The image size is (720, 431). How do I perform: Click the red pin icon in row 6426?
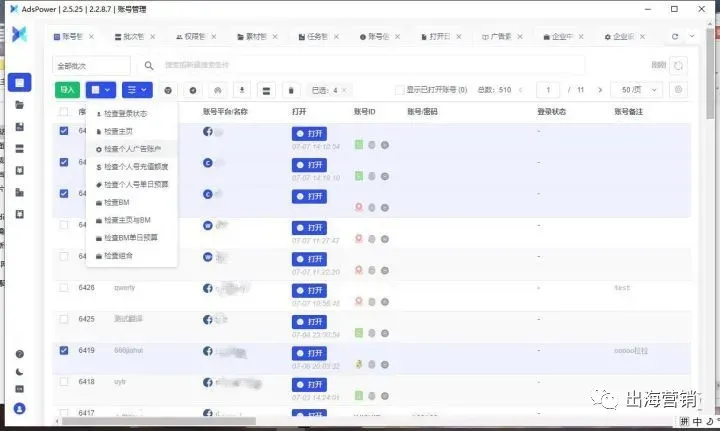(x=359, y=302)
